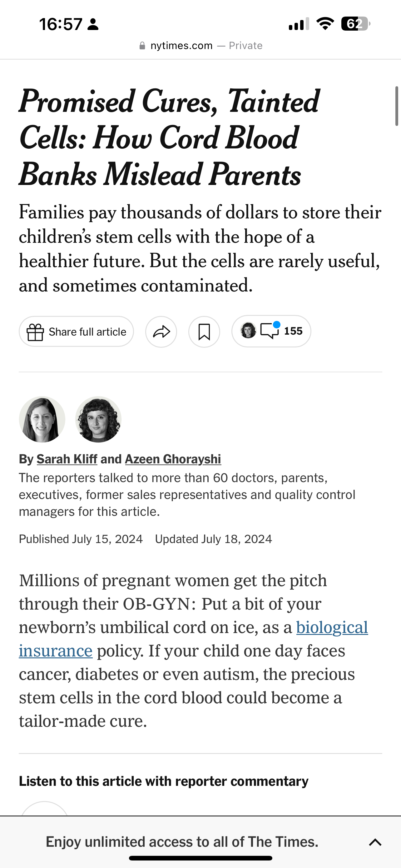Tap the lock icon beside nytimes.com
Screen dimensions: 401x868
(142, 46)
